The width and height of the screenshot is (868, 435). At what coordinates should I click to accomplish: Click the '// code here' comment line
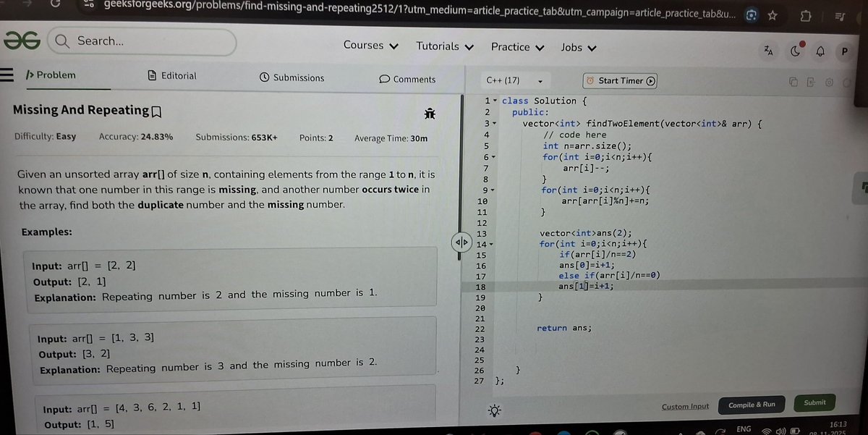point(574,135)
